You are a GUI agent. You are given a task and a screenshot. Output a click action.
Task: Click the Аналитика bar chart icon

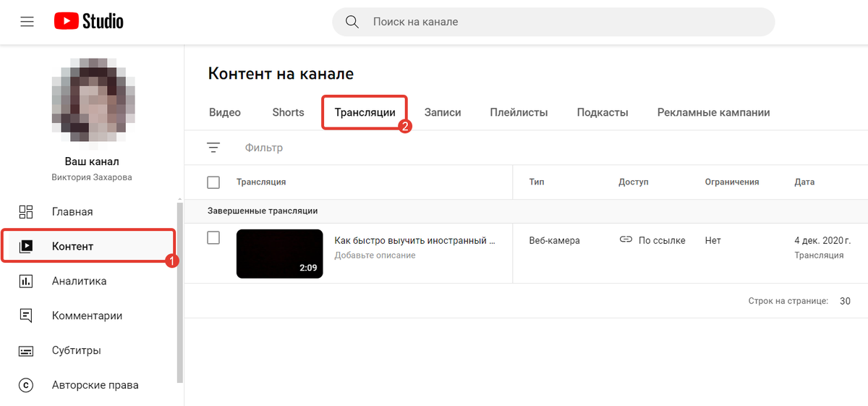26,281
